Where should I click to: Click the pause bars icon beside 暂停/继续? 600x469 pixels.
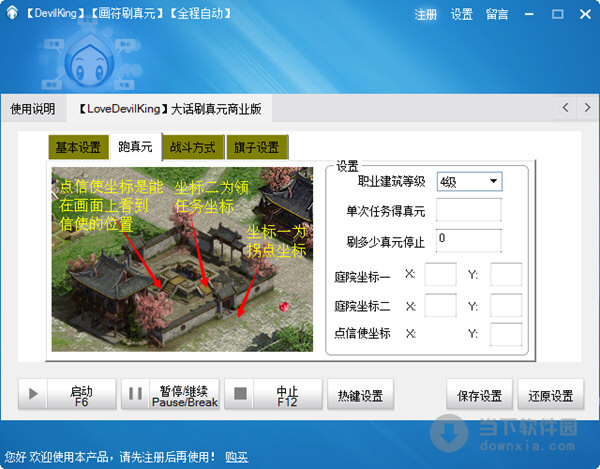(135, 394)
